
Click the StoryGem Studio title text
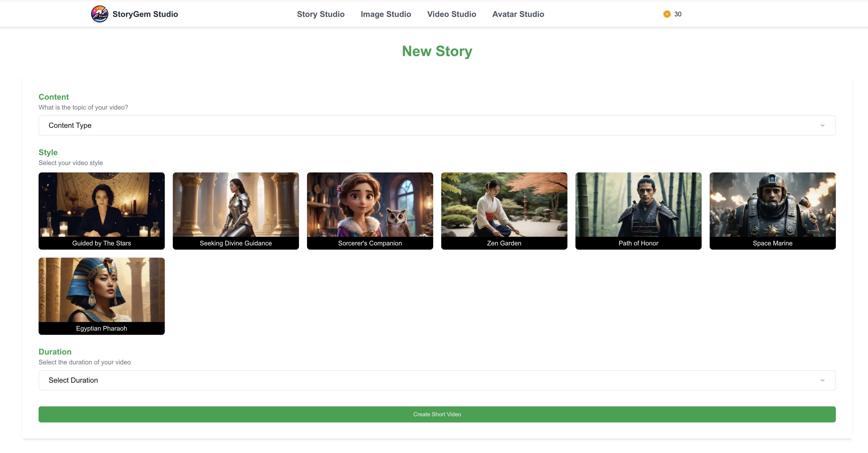(x=145, y=14)
